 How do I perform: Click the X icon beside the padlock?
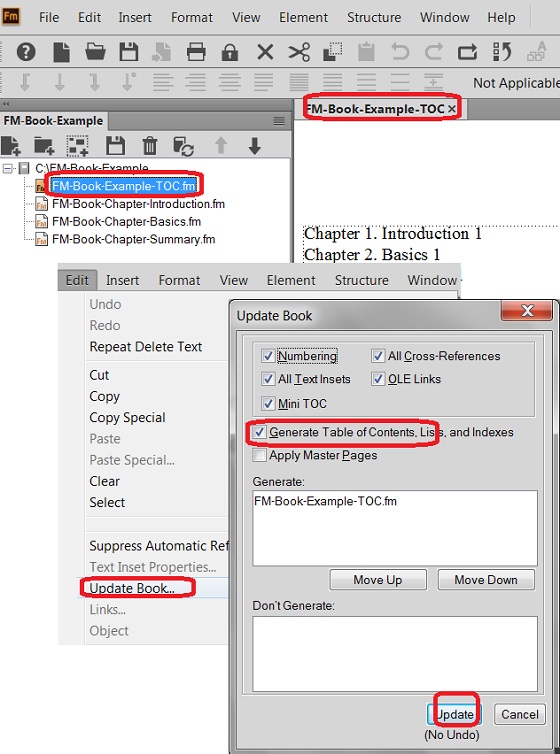click(x=265, y=51)
